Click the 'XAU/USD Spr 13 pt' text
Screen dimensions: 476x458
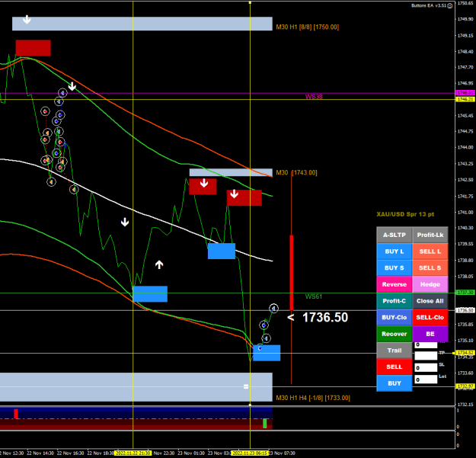click(x=405, y=214)
